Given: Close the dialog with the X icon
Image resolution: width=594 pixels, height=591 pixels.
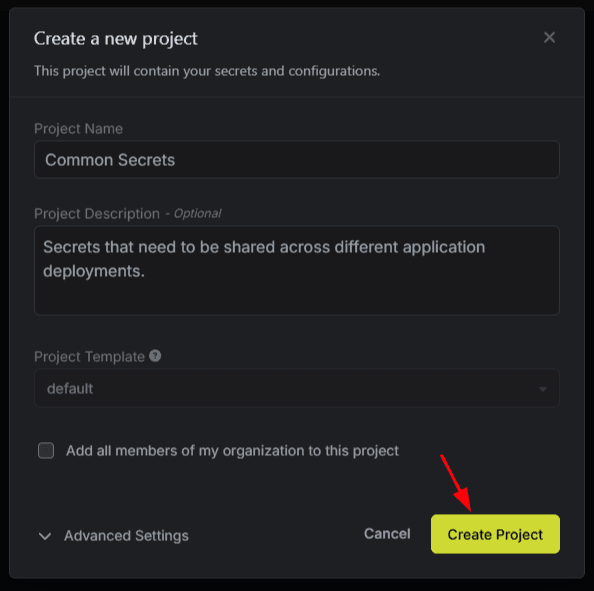Looking at the screenshot, I should pos(549,38).
